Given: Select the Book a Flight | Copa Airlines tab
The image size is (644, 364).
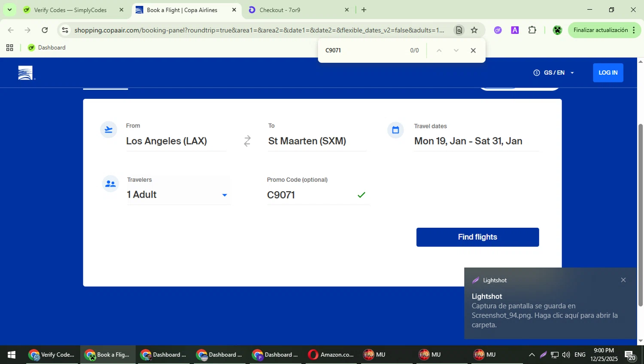Looking at the screenshot, I should tap(182, 10).
